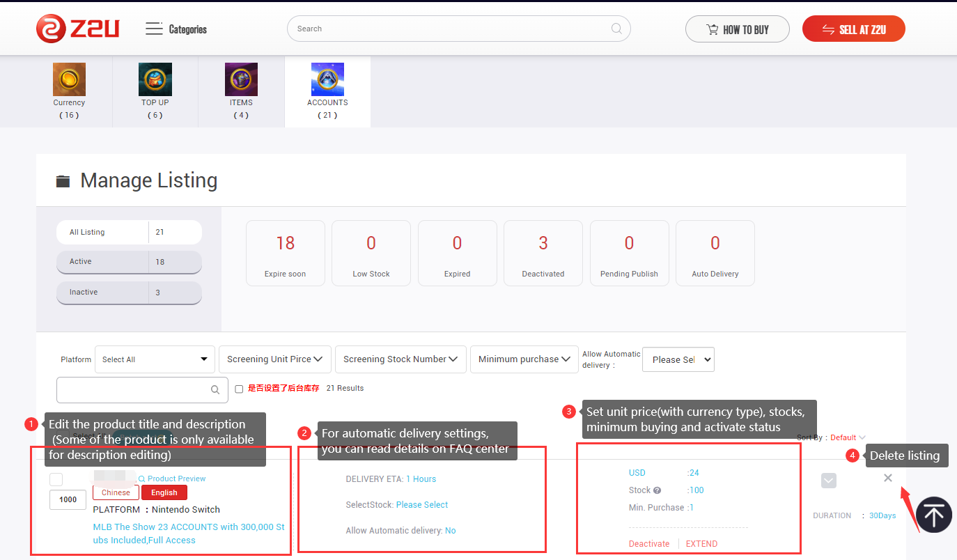Click the Deactivate link
The height and width of the screenshot is (560, 957).
[648, 544]
